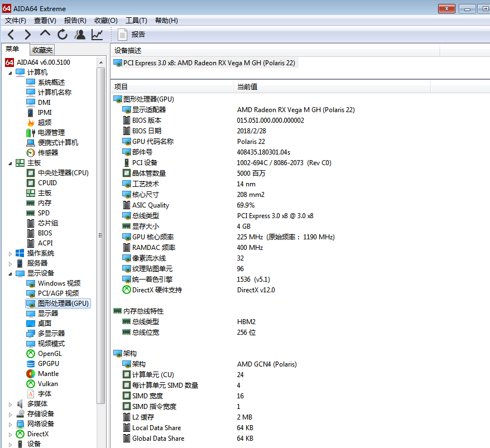Image resolution: width=490 pixels, height=448 pixels.
Task: Click the back navigation arrow
Action: click(x=11, y=35)
